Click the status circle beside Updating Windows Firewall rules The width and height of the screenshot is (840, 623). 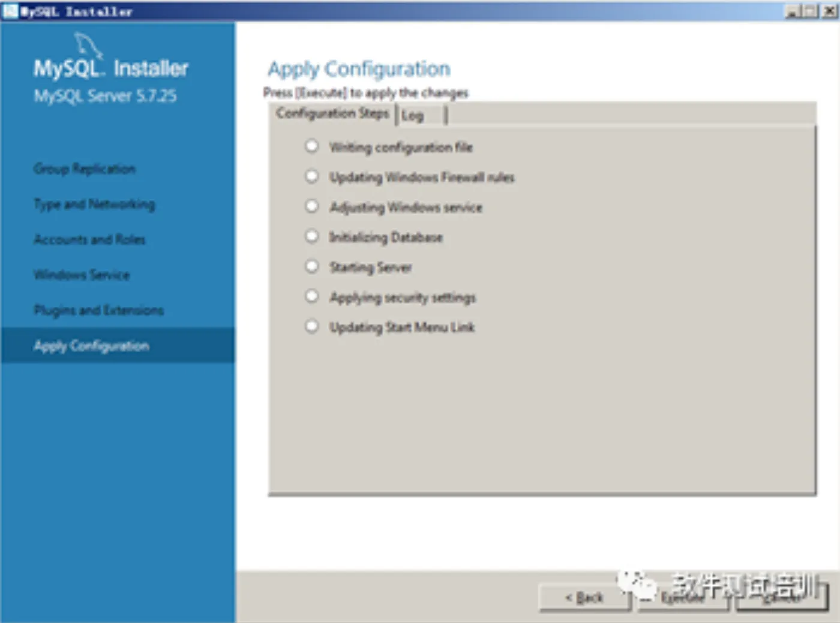pyautogui.click(x=311, y=176)
